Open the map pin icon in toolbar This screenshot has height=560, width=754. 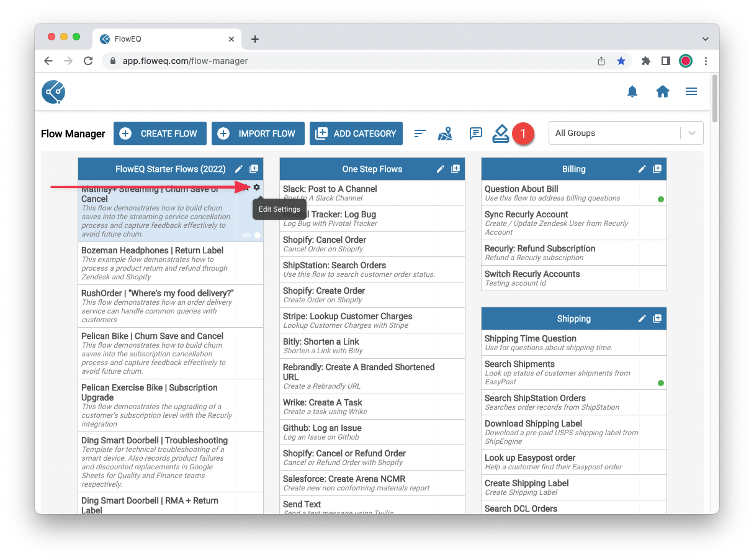click(445, 133)
